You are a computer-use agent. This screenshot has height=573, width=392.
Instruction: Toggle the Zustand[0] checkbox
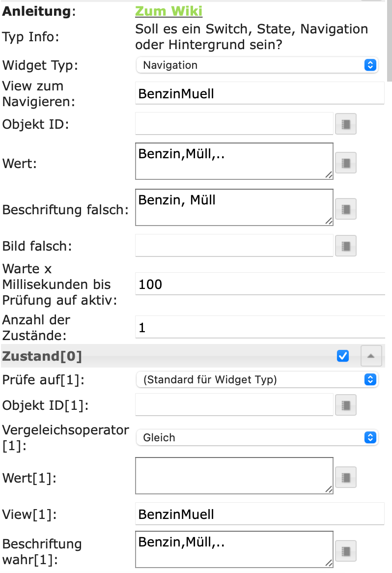pyautogui.click(x=343, y=356)
